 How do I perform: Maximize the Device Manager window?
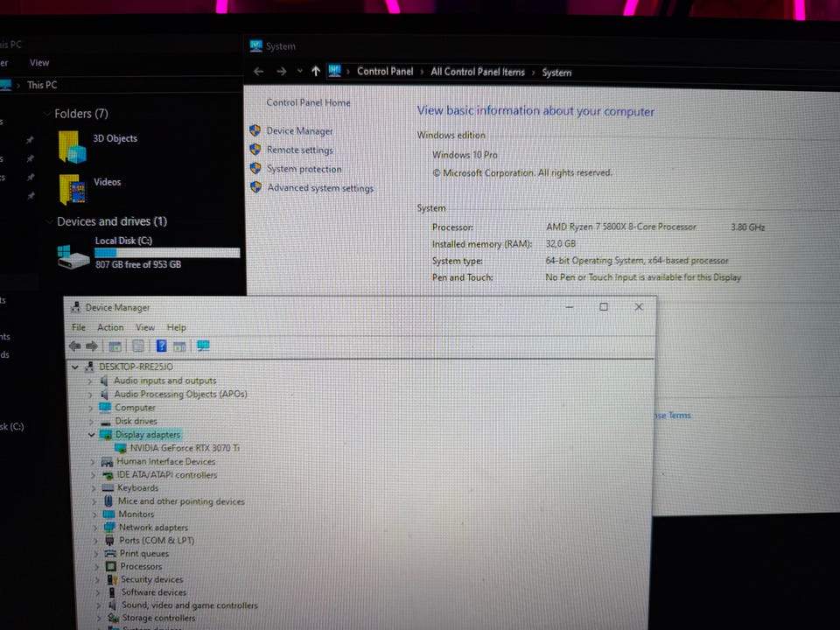pos(604,307)
